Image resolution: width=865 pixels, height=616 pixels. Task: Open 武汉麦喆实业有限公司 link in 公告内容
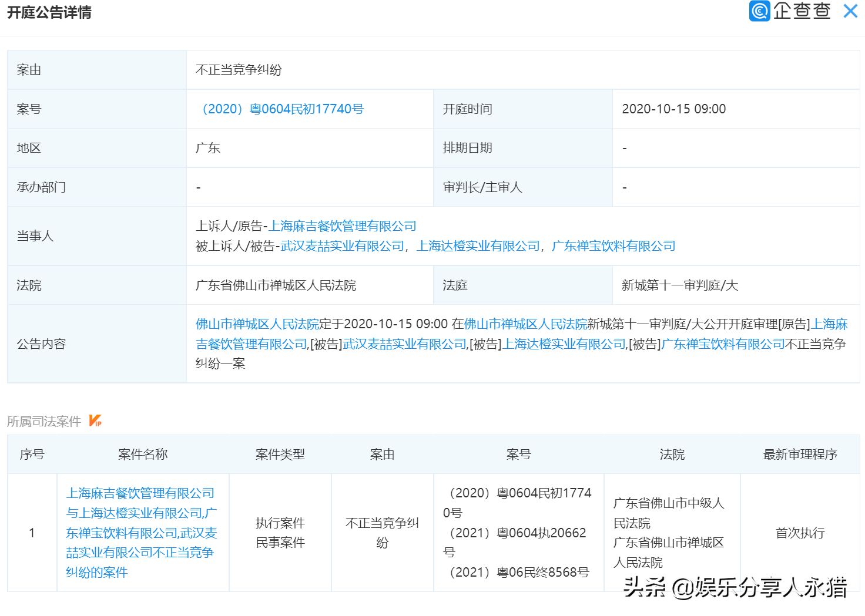click(405, 344)
